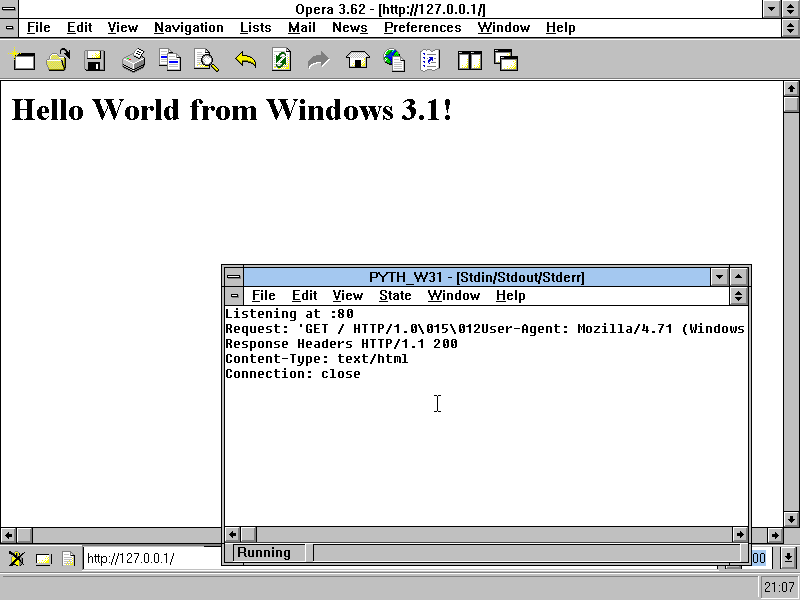The height and width of the screenshot is (600, 800).
Task: Click the Open file folder icon
Action: [58, 61]
